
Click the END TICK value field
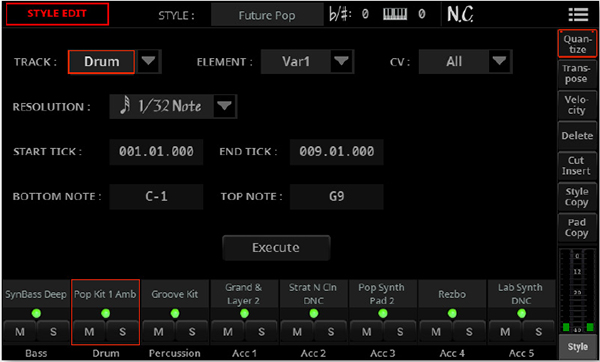tap(336, 152)
